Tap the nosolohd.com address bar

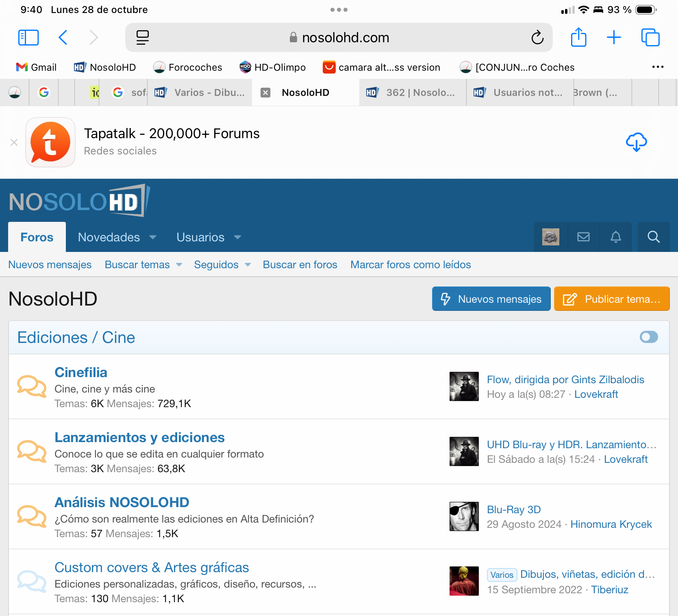[x=339, y=37]
